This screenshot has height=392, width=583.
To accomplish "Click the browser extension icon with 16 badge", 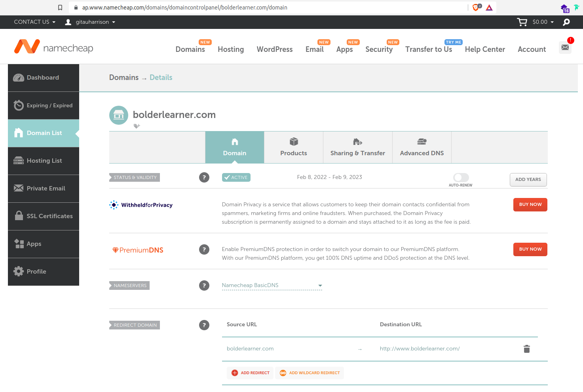I will coord(565,8).
